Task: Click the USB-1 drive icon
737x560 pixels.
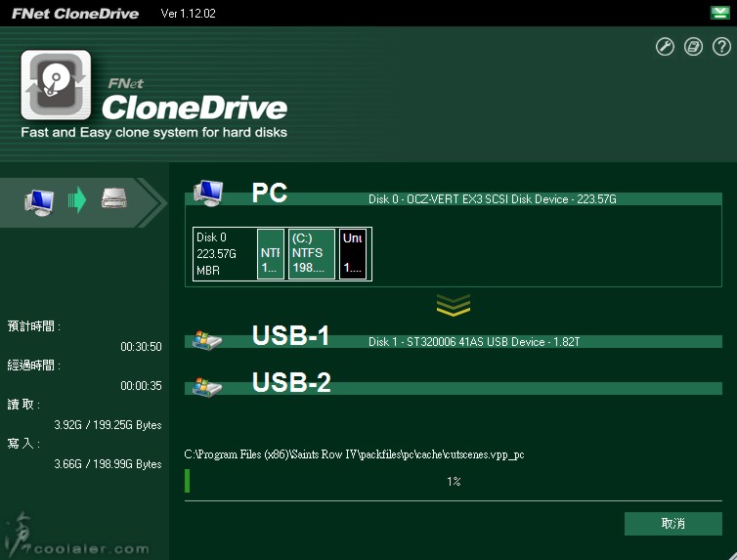Action: [x=207, y=340]
